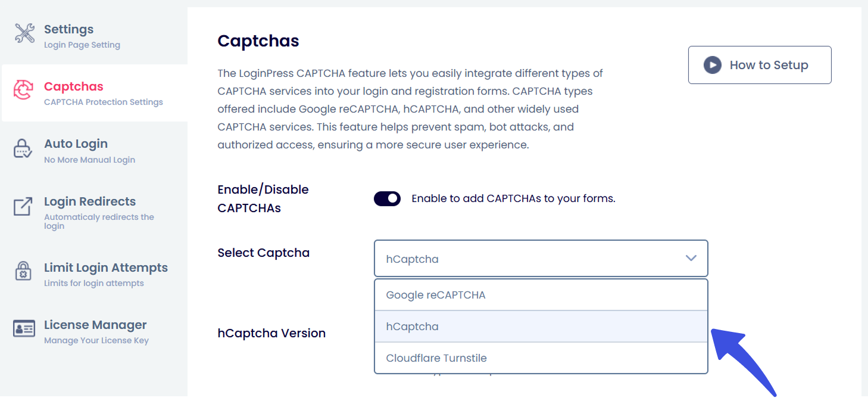Click the License Manager ID card icon
The height and width of the screenshot is (407, 868).
pos(24,328)
